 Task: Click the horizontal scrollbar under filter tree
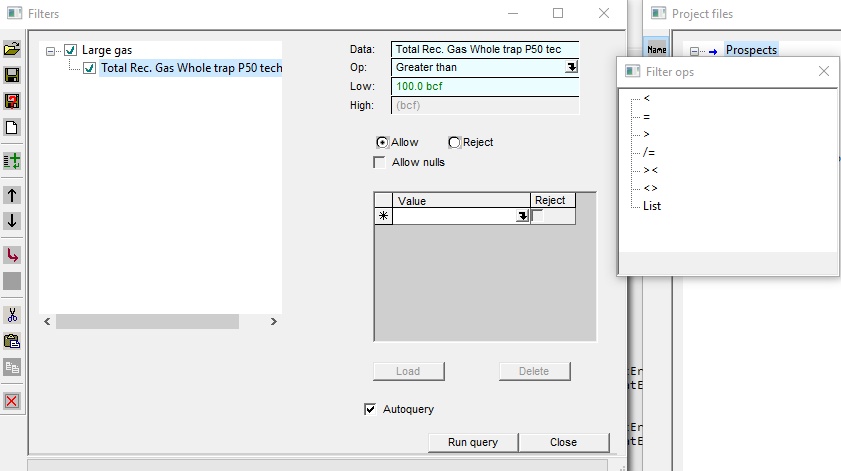147,321
